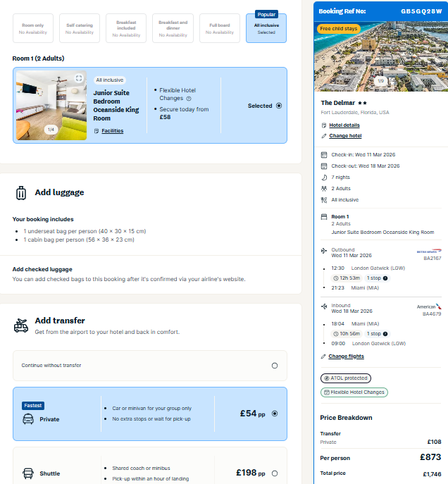Click the Change flights link
This screenshot has width=448, height=484.
(346, 356)
